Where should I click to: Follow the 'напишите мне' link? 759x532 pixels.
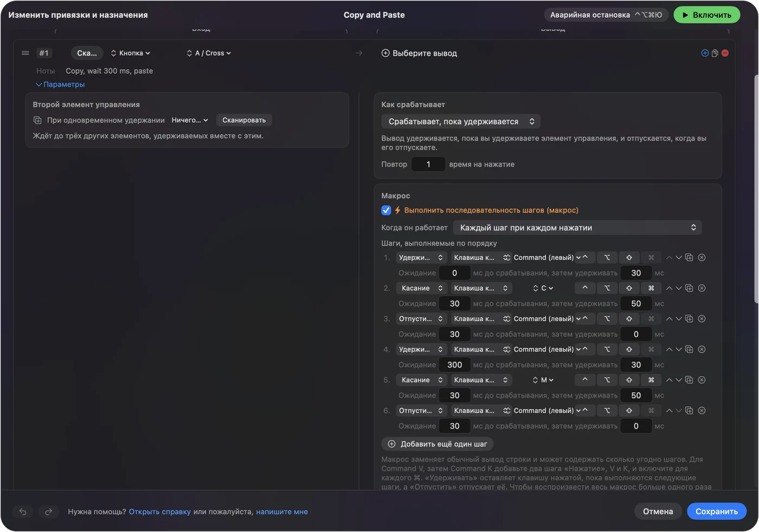point(282,511)
